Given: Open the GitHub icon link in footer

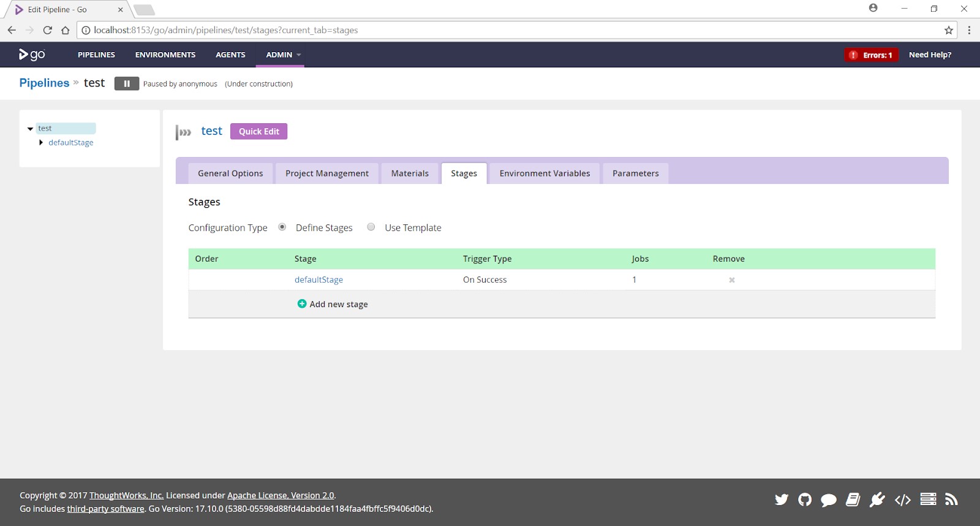Looking at the screenshot, I should (805, 500).
